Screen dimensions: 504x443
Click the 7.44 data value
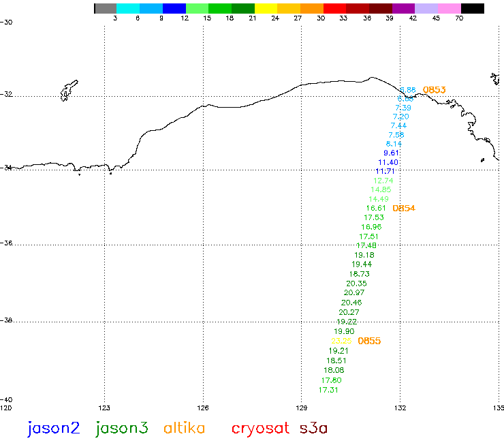coord(398,125)
